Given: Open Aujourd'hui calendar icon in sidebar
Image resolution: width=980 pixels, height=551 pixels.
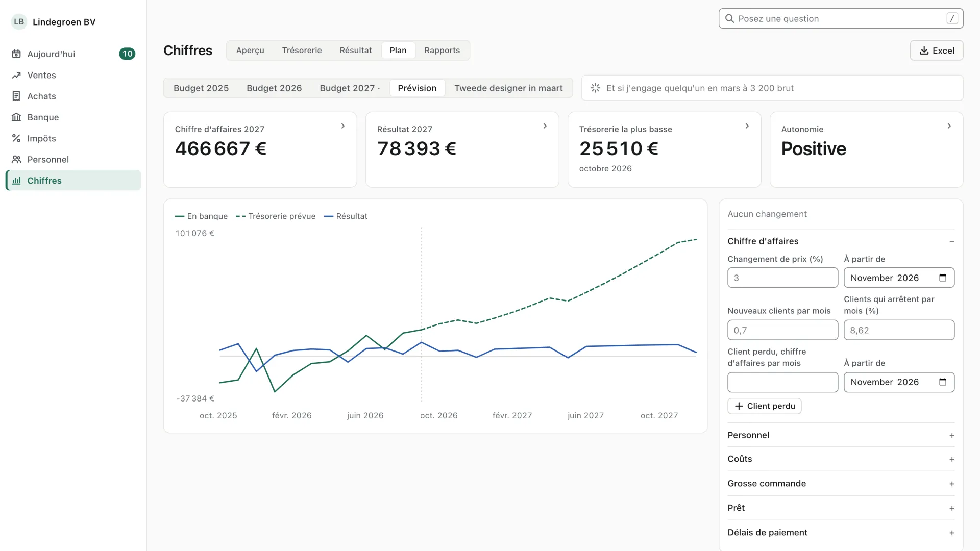Looking at the screenshot, I should [x=16, y=54].
